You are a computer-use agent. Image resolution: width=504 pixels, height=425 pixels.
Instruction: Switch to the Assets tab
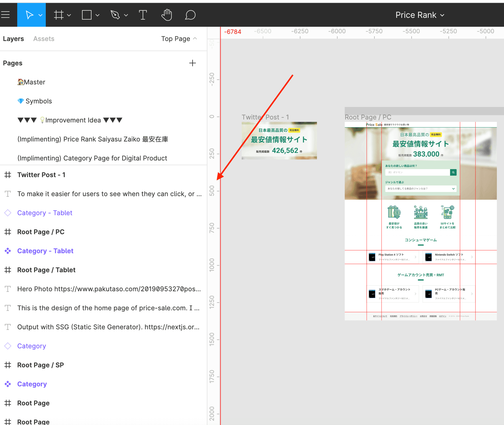tap(44, 39)
